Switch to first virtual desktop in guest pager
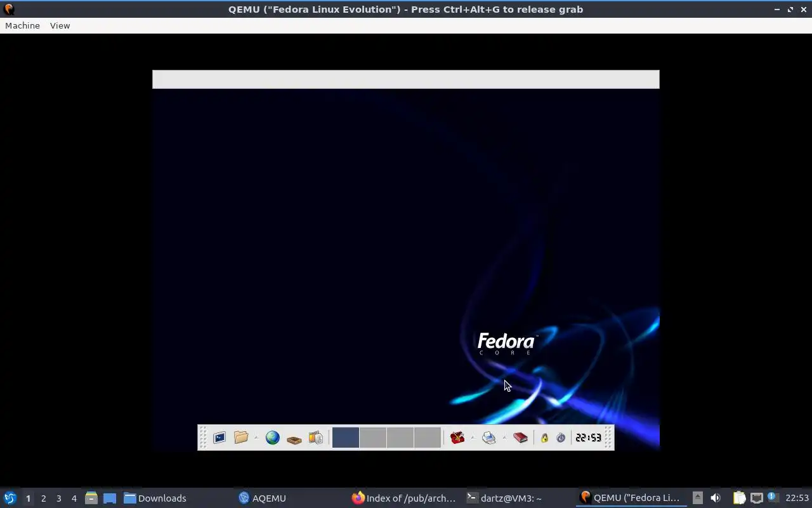 (x=346, y=438)
